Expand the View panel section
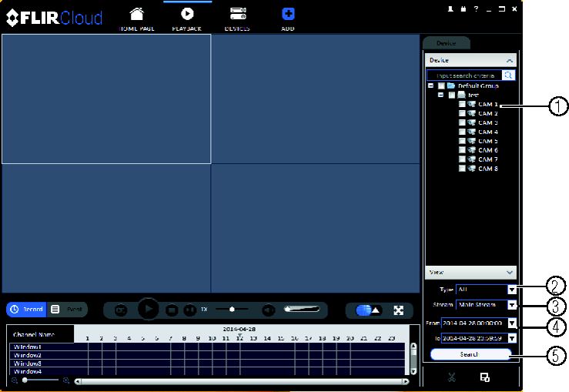The width and height of the screenshot is (569, 392). (510, 272)
